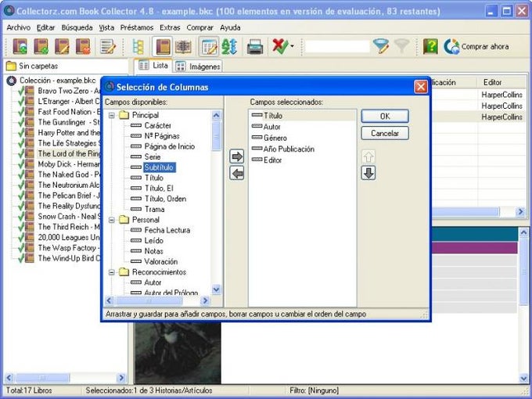
Task: Click the add book manually icon with green plus
Action: pyautogui.click(x=41, y=46)
